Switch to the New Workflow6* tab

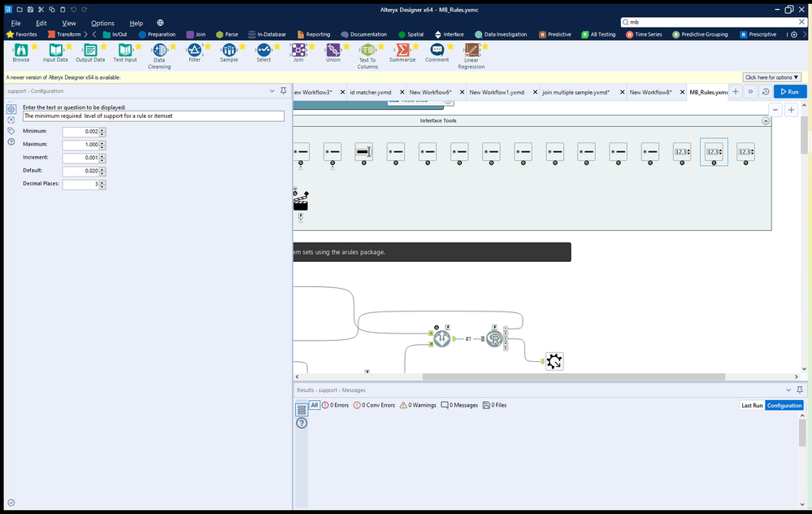tap(430, 92)
